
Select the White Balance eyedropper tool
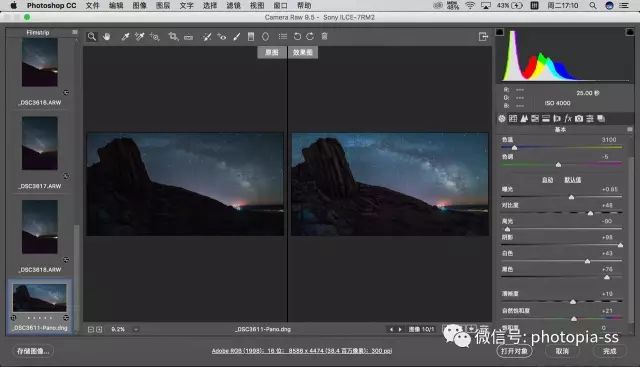point(125,37)
